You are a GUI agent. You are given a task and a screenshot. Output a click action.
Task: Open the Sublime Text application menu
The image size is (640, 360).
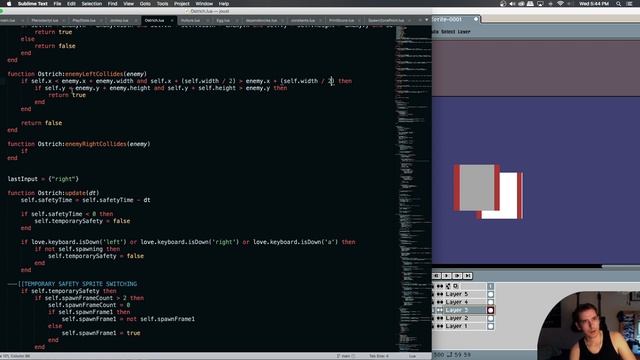pos(33,4)
